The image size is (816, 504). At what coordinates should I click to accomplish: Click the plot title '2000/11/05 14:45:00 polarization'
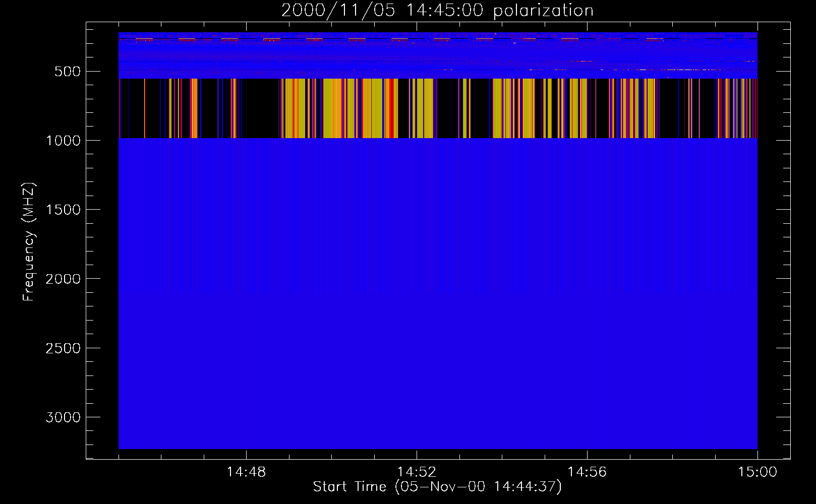(x=437, y=11)
